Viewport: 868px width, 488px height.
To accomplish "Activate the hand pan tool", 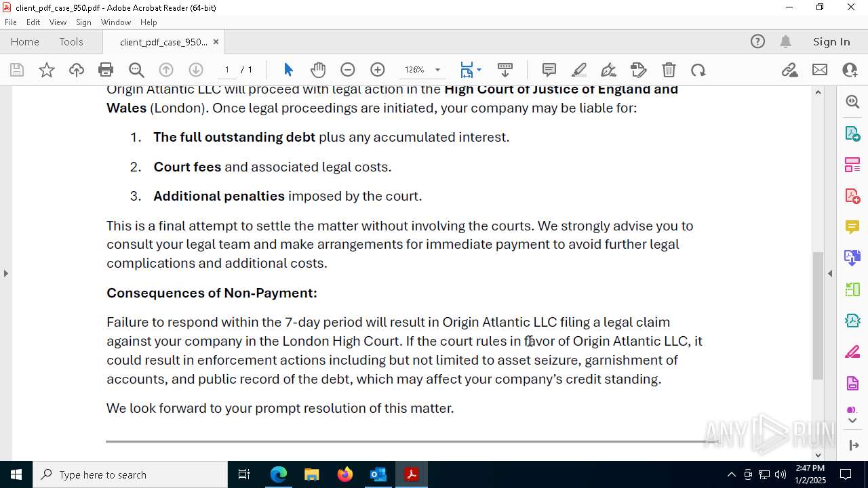I will 318,70.
